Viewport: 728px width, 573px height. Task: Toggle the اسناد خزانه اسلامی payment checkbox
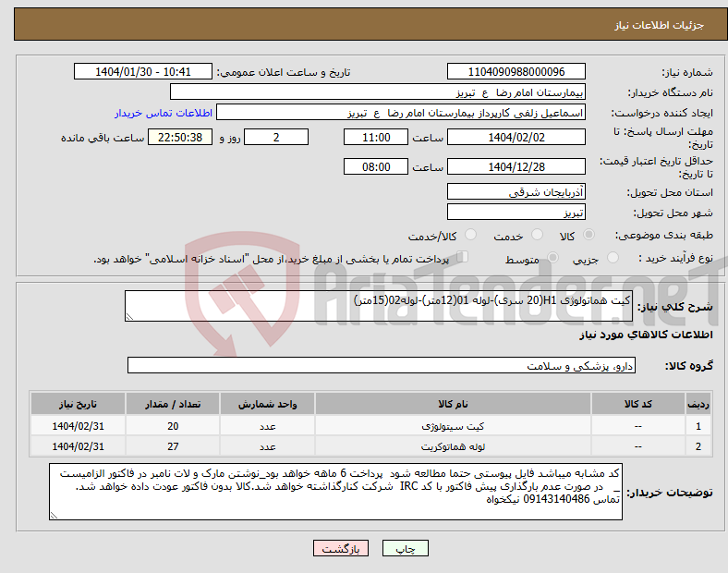(x=463, y=257)
